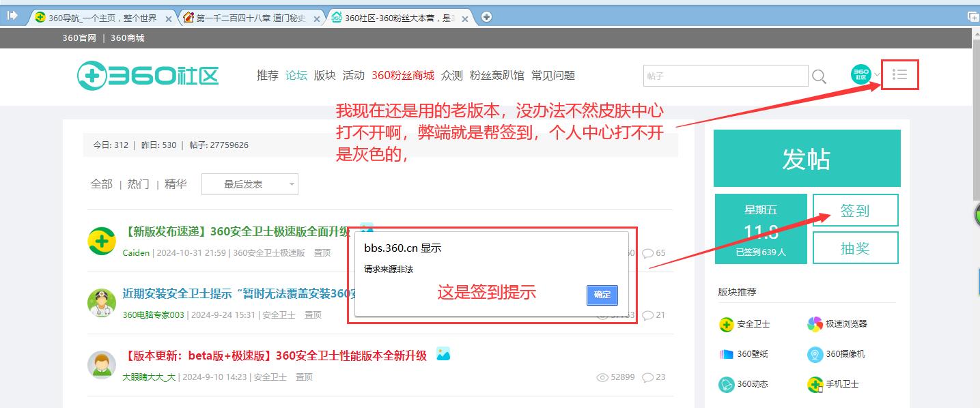The image size is (980, 408).
Task: Close the 第一千二百四十八章 tab
Action: click(x=317, y=18)
